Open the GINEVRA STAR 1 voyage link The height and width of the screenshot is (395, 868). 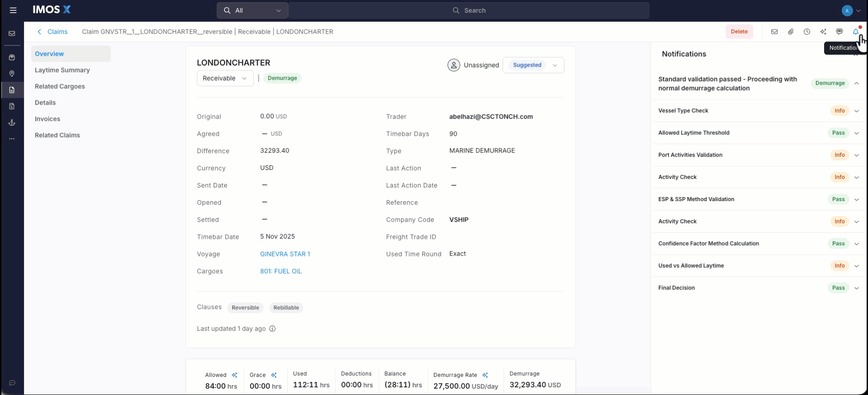coord(285,254)
